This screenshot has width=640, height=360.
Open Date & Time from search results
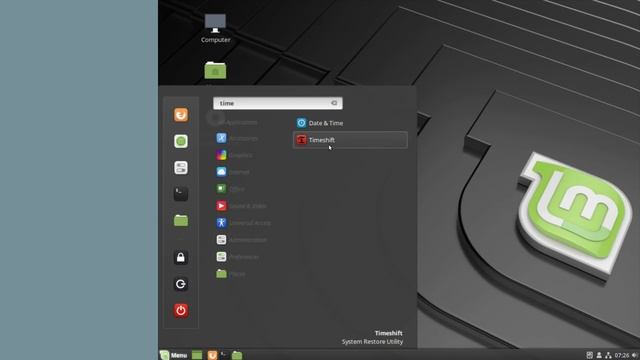350,123
